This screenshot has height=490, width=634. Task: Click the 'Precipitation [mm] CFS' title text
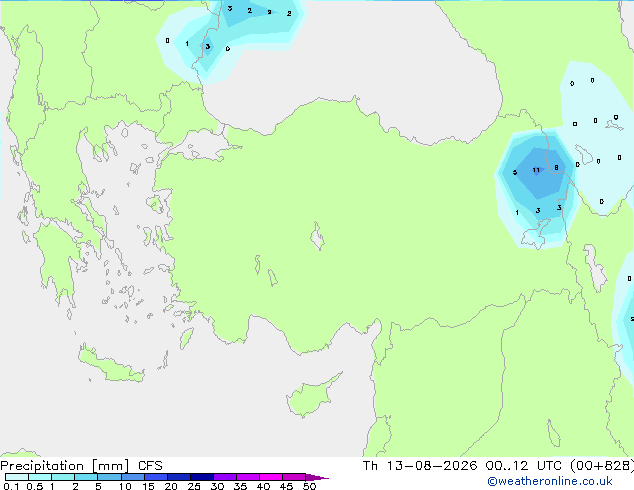click(81, 466)
